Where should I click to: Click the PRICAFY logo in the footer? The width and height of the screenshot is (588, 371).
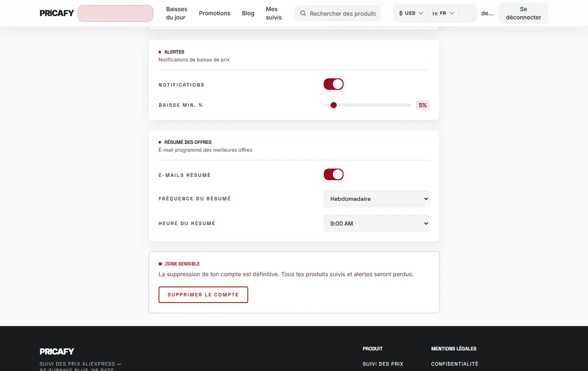(x=57, y=351)
